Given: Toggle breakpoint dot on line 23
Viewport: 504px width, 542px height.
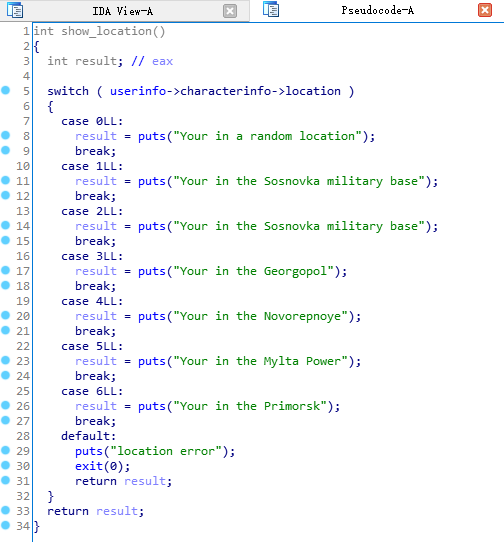Looking at the screenshot, I should point(6,361).
